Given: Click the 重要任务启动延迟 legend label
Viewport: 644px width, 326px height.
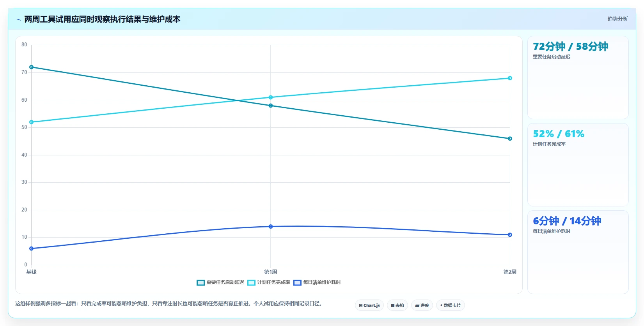Looking at the screenshot, I should (225, 282).
